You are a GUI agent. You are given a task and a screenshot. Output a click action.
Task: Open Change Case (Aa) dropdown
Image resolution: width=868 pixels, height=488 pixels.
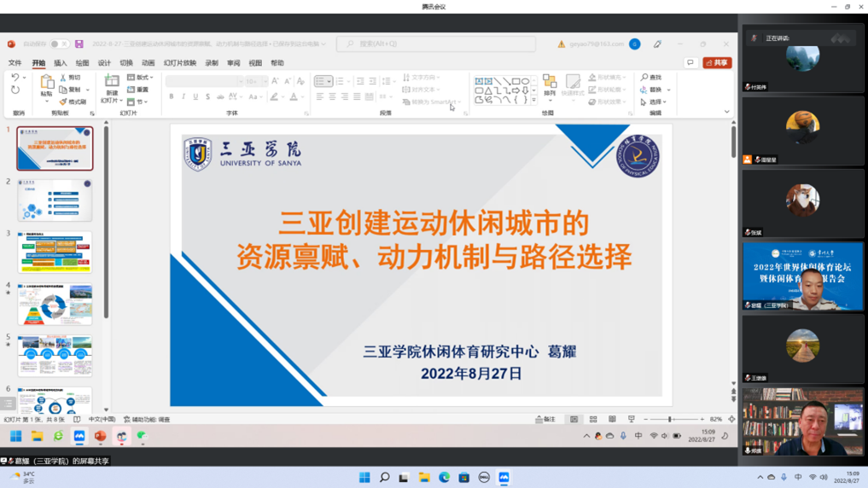pyautogui.click(x=254, y=96)
